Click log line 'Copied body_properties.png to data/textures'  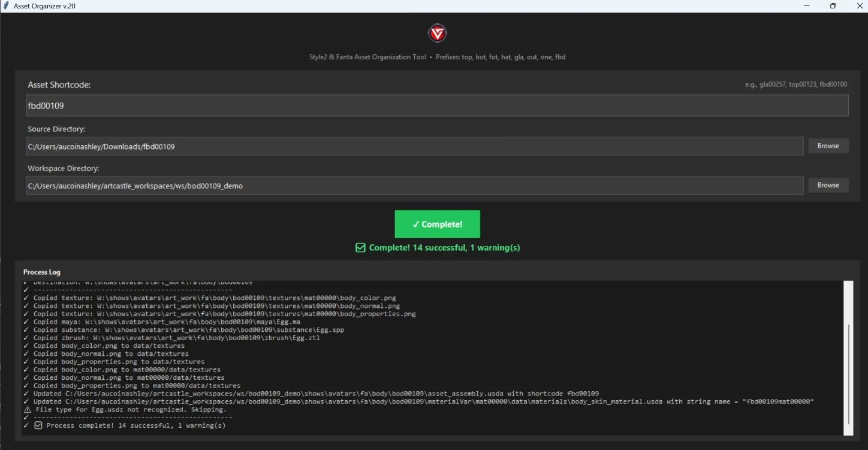coord(119,362)
